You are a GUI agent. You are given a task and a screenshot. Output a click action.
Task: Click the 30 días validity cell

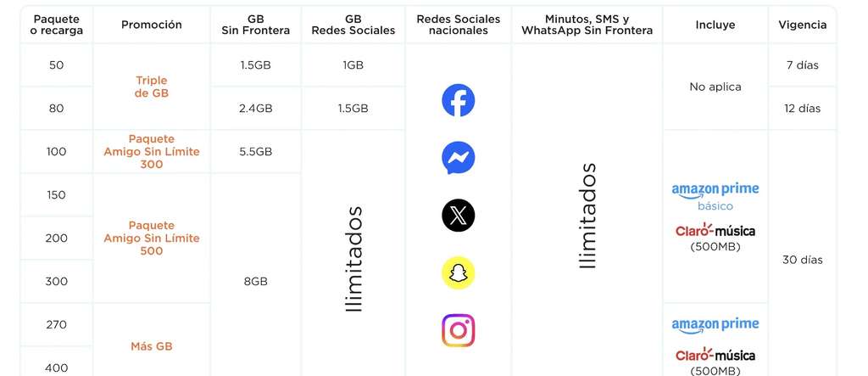[x=802, y=260]
